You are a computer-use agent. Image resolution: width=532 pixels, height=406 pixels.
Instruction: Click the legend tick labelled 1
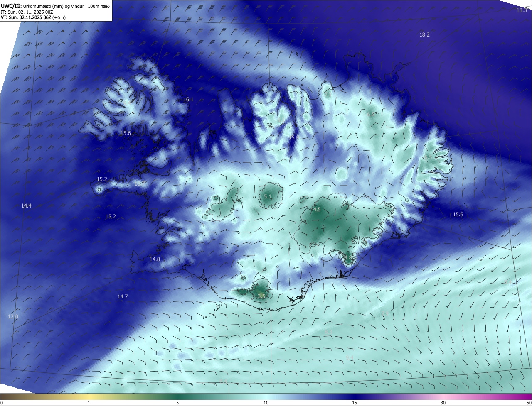pyautogui.click(x=89, y=403)
